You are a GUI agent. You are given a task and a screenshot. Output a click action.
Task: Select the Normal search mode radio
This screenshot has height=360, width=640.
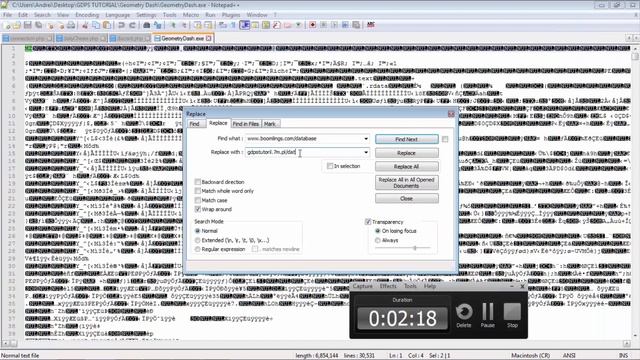[198, 231]
